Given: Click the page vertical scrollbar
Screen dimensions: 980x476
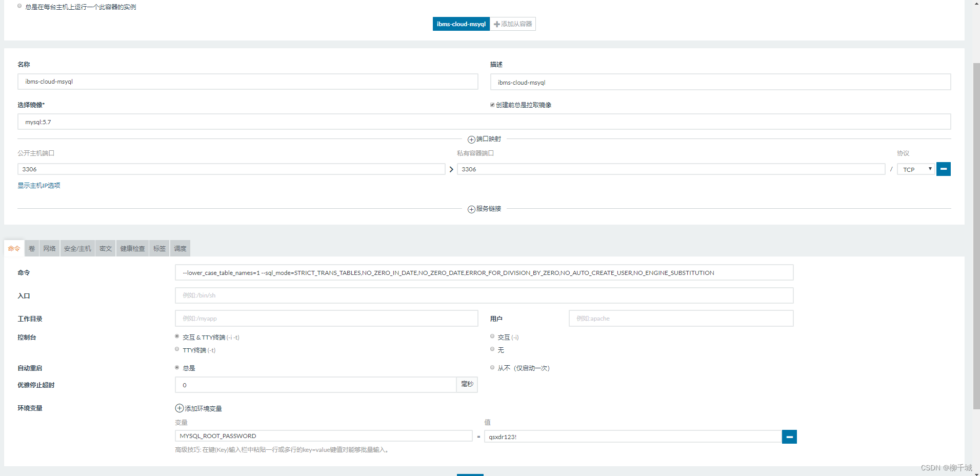Looking at the screenshot, I should 976,236.
